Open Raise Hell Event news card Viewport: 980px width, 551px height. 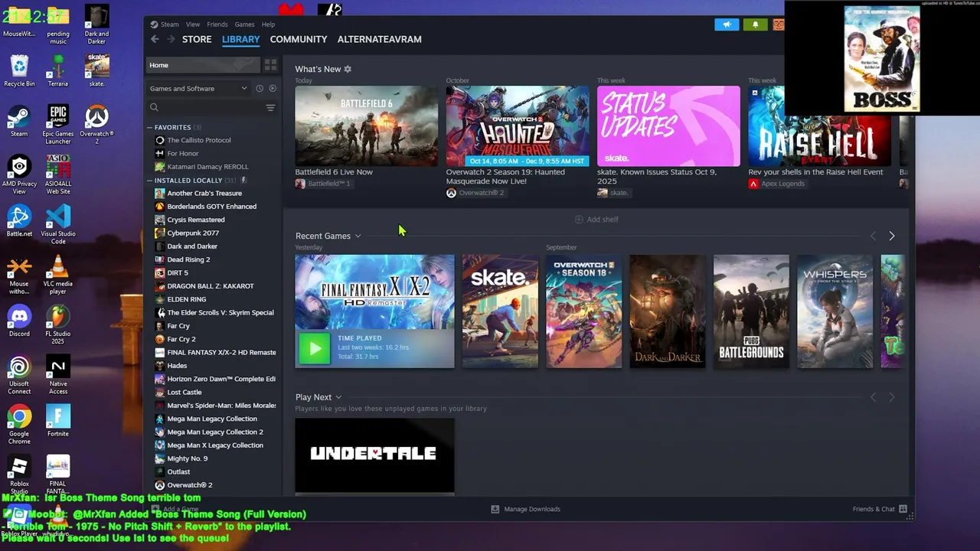[x=819, y=126]
